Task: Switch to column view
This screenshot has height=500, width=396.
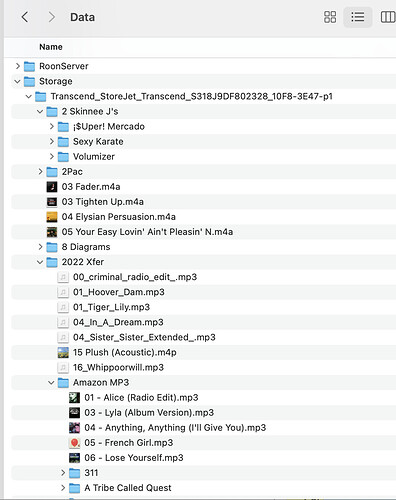Action: (x=388, y=17)
